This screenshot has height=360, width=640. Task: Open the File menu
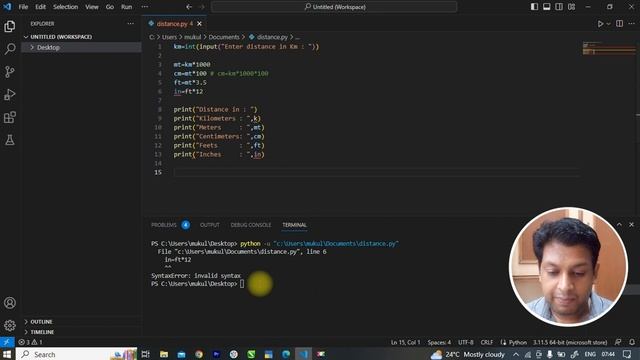23,7
